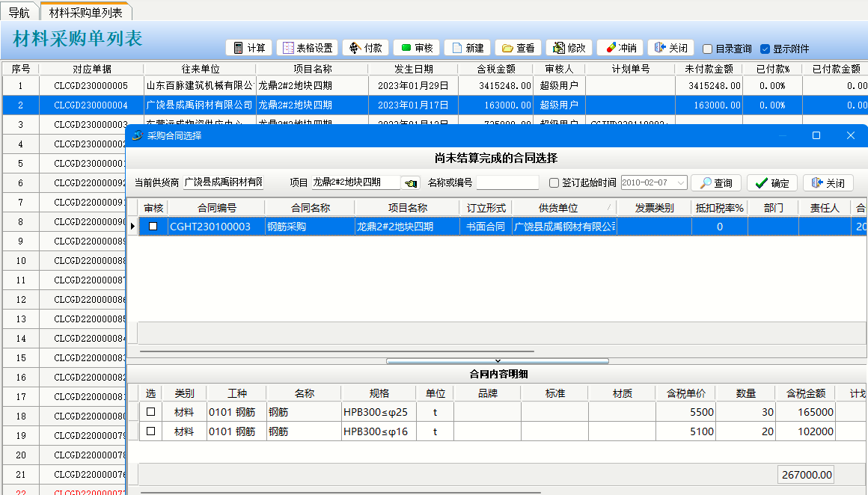The width and height of the screenshot is (868, 495).
Task: Switch to the 导航 tab
Action: pos(19,12)
